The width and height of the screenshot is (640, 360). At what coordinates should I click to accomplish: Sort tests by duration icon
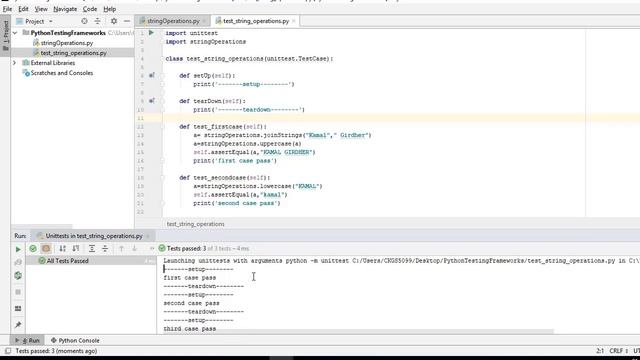point(76,248)
